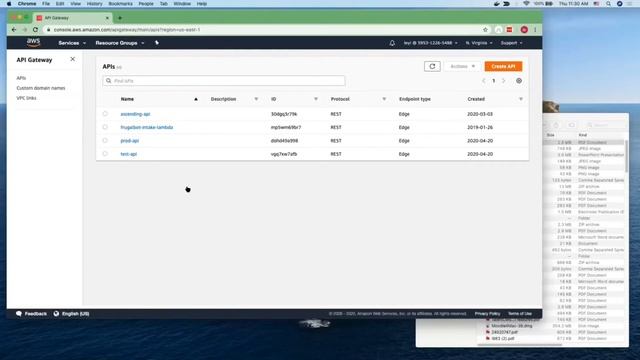The height and width of the screenshot is (360, 640).
Task: Click the sort arrow on Name column
Action: pos(196,99)
